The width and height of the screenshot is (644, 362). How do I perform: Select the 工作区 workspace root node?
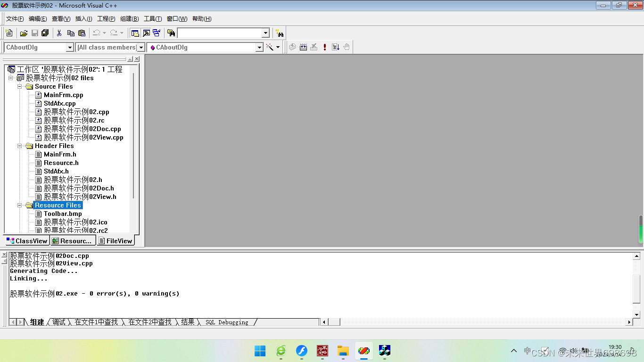pyautogui.click(x=70, y=69)
